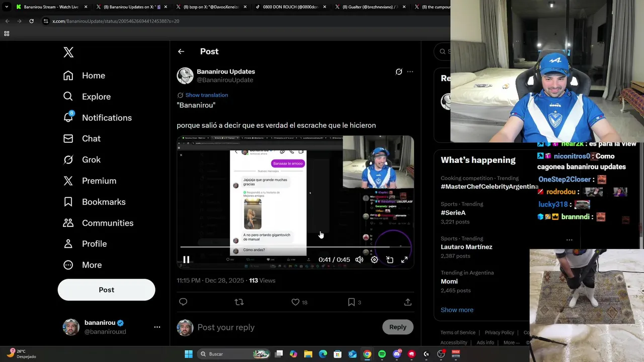Close the Bananirou Updates on X tab
Screen dimensions: 644x362
[x=165, y=7]
